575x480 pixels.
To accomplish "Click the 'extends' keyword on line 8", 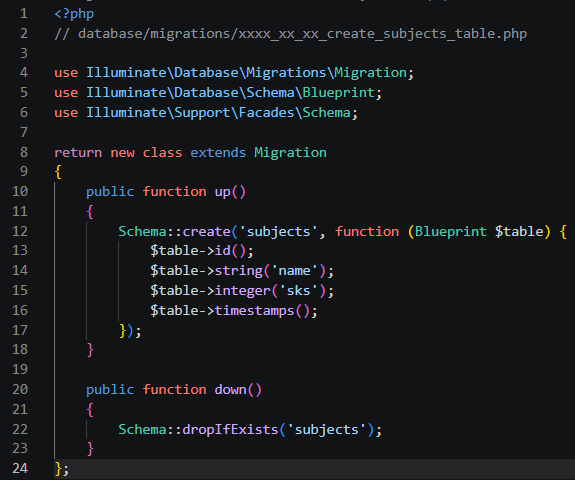I will (x=218, y=153).
